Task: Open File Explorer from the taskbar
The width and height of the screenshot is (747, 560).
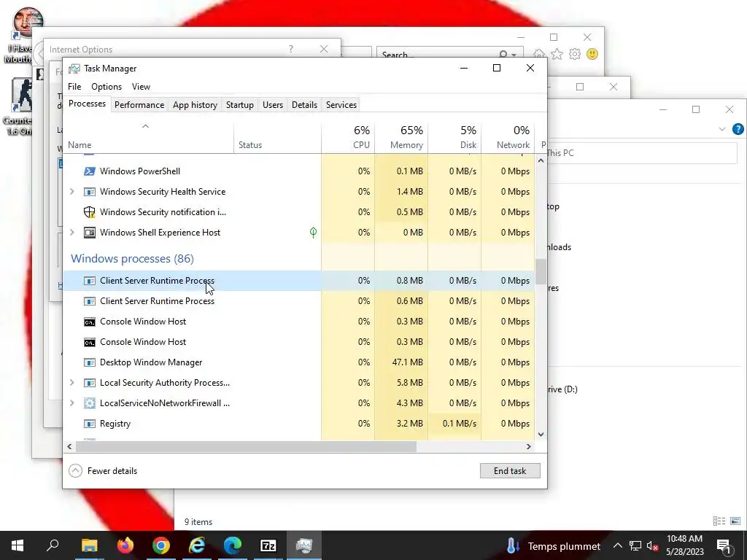Action: (89, 545)
